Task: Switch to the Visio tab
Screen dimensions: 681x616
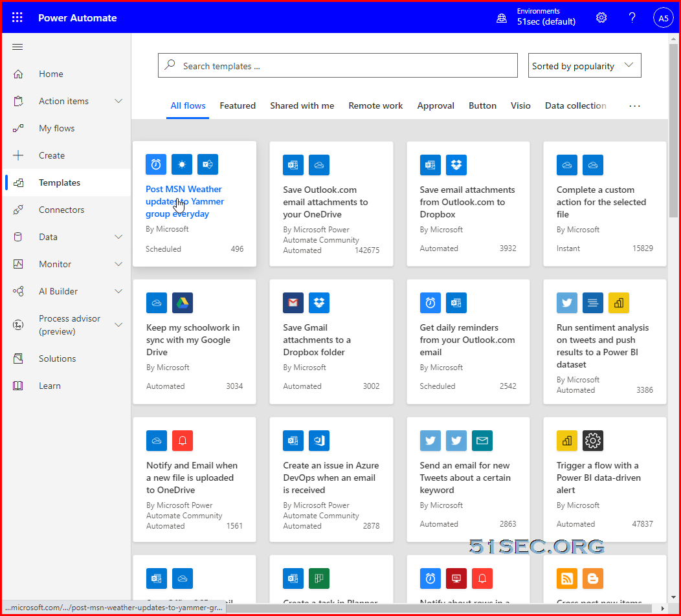Action: pyautogui.click(x=520, y=105)
